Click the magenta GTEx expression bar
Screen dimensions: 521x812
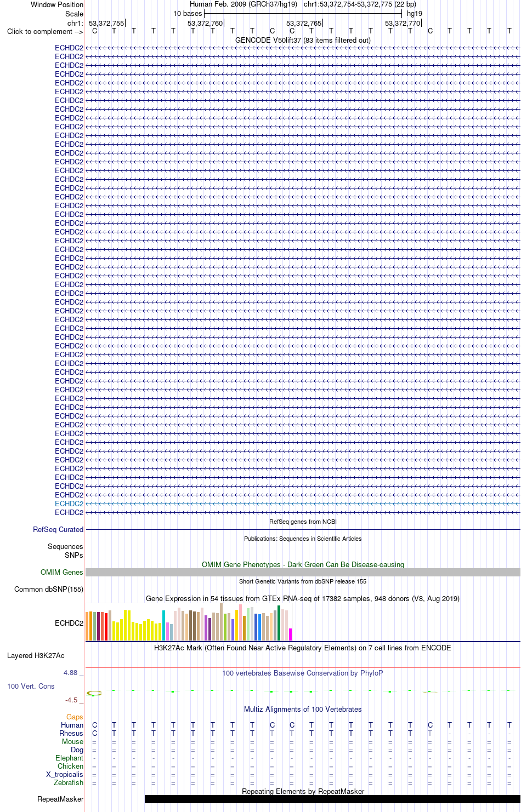[290, 634]
